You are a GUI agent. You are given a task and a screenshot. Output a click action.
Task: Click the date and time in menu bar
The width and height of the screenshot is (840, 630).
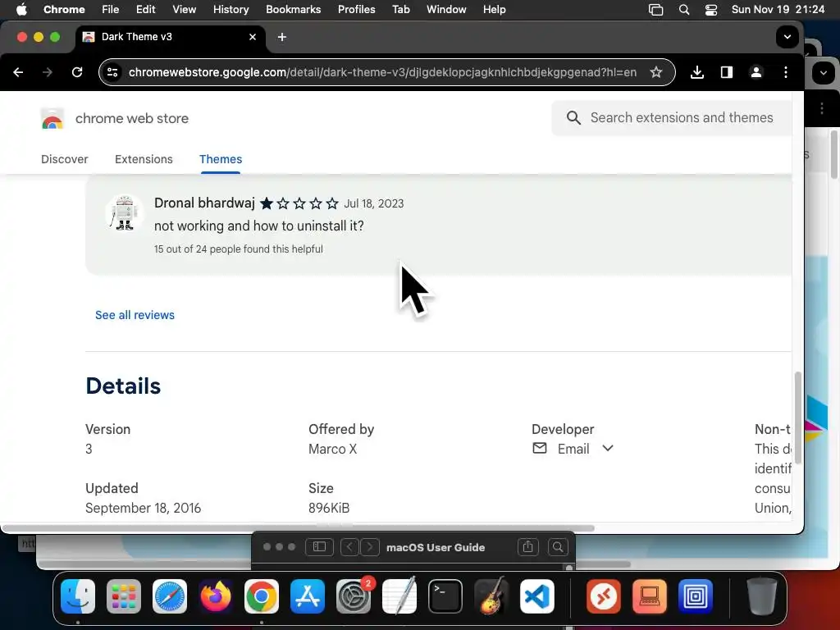[x=778, y=10]
